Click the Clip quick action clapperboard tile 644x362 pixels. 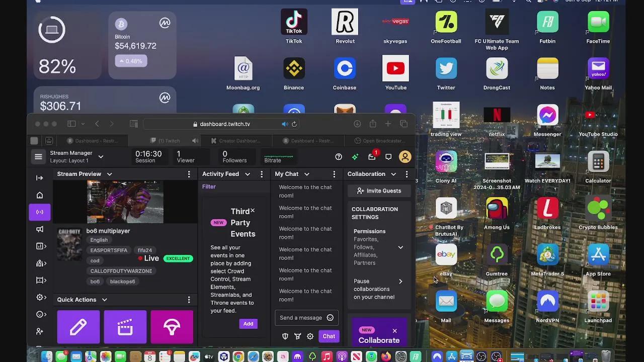[125, 327]
